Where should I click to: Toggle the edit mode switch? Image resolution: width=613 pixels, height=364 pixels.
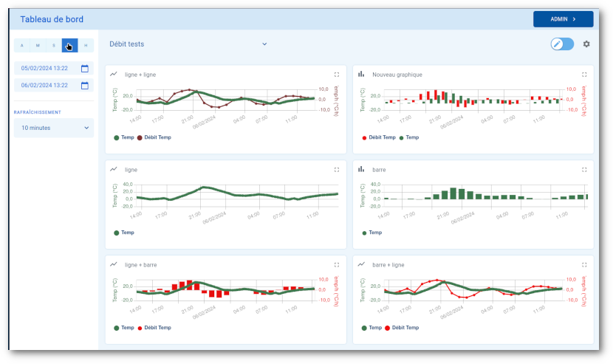coord(562,44)
